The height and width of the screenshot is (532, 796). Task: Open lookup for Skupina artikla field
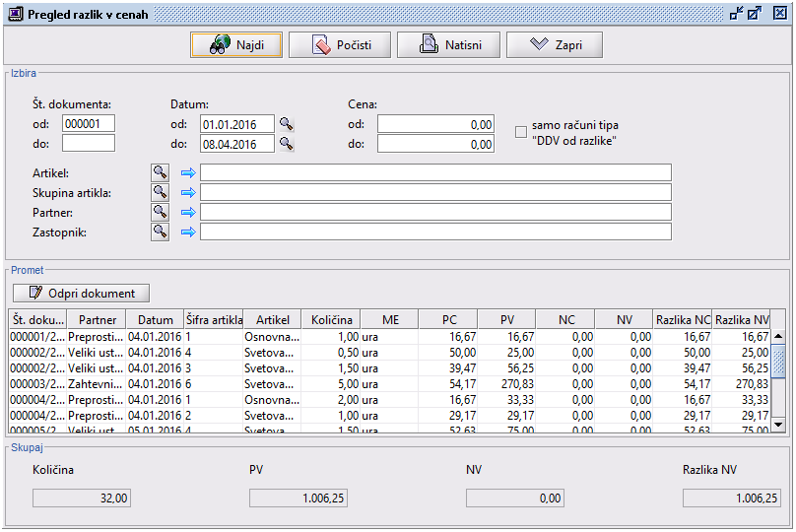click(x=160, y=192)
